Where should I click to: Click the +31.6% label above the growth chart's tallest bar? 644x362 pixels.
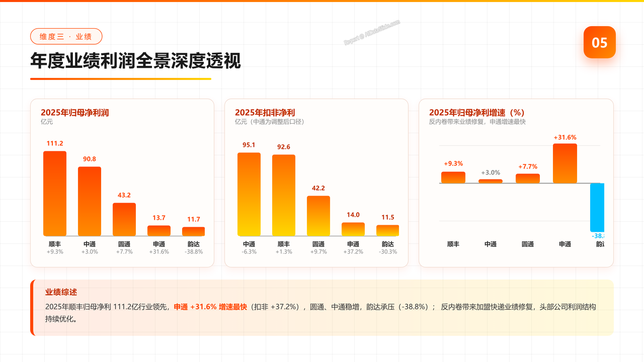tap(565, 137)
